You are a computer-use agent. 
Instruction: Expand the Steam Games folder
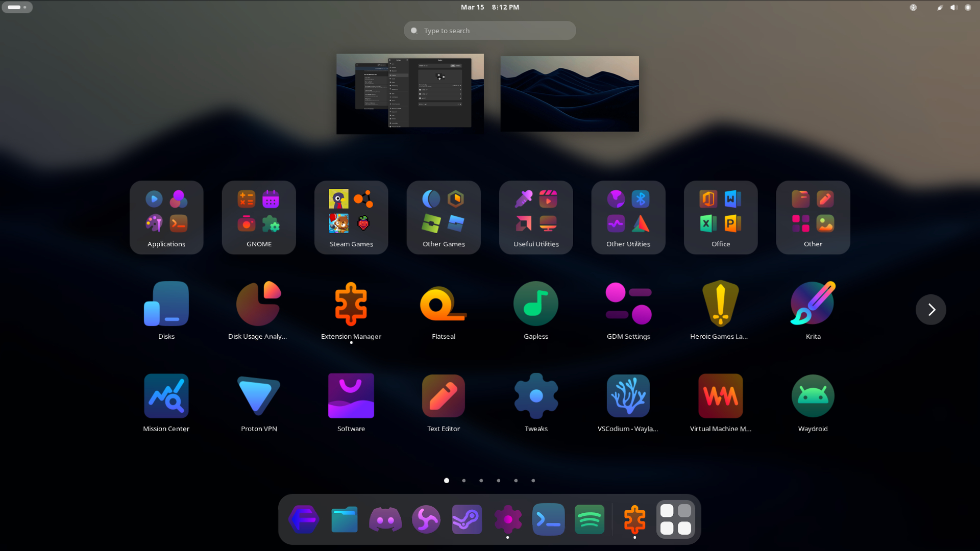click(x=351, y=217)
